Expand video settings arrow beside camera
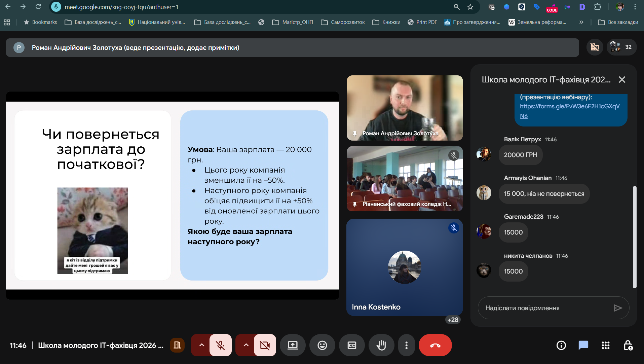644x364 pixels. pos(246,345)
